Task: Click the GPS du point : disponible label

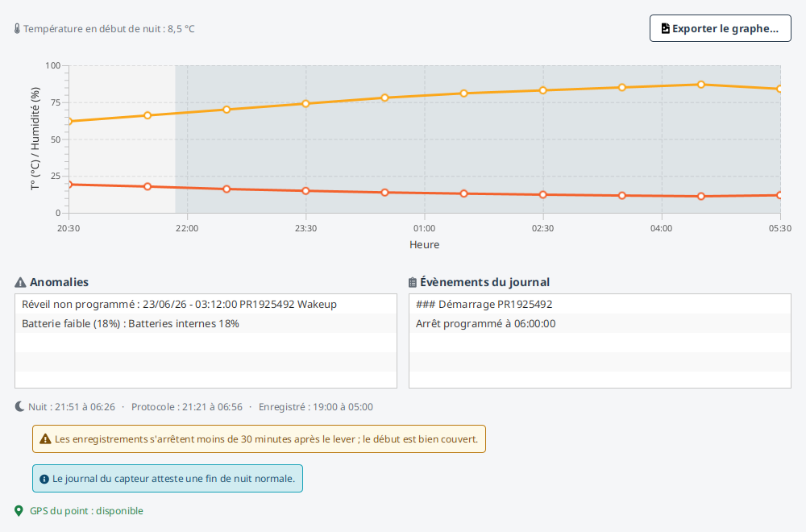Action: [x=86, y=510]
